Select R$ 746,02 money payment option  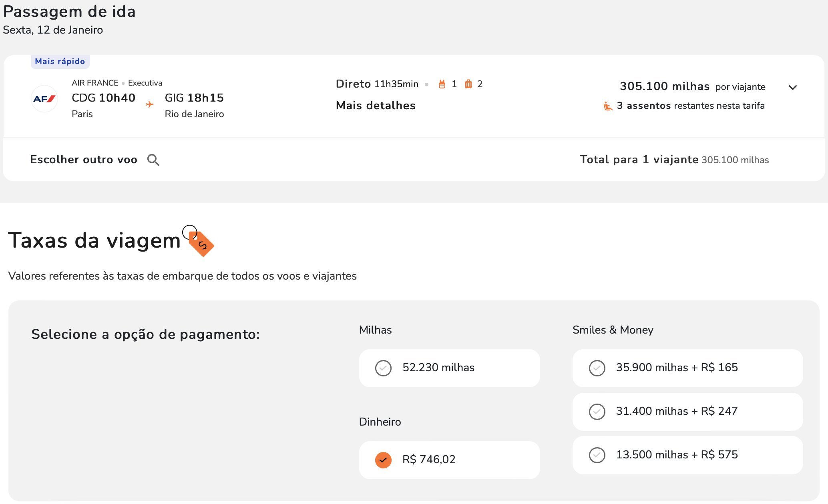coord(449,460)
